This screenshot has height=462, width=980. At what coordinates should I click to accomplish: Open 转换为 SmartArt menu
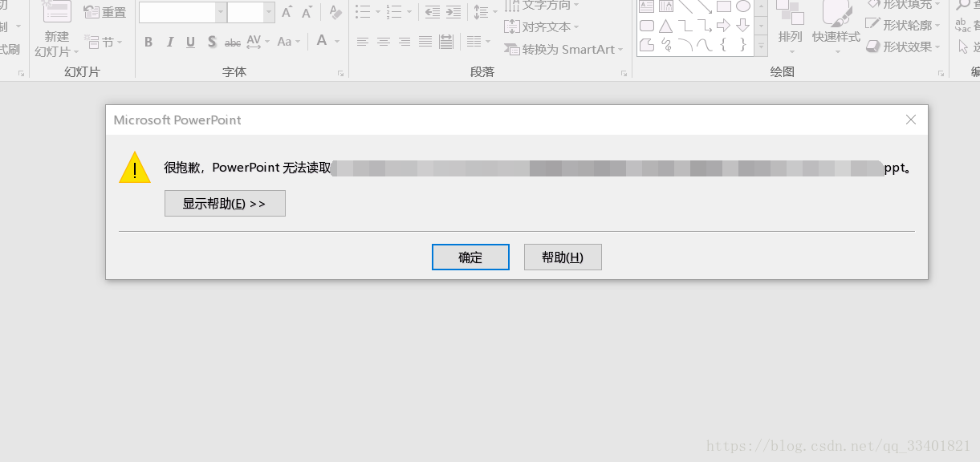tap(564, 49)
